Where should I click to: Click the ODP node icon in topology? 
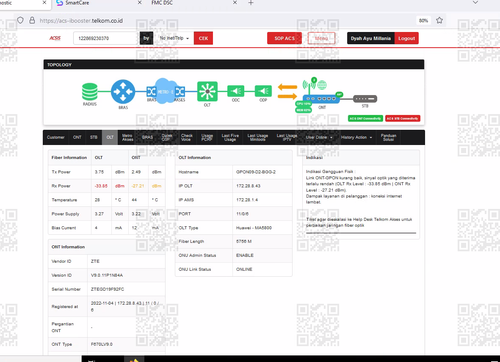[x=263, y=91]
